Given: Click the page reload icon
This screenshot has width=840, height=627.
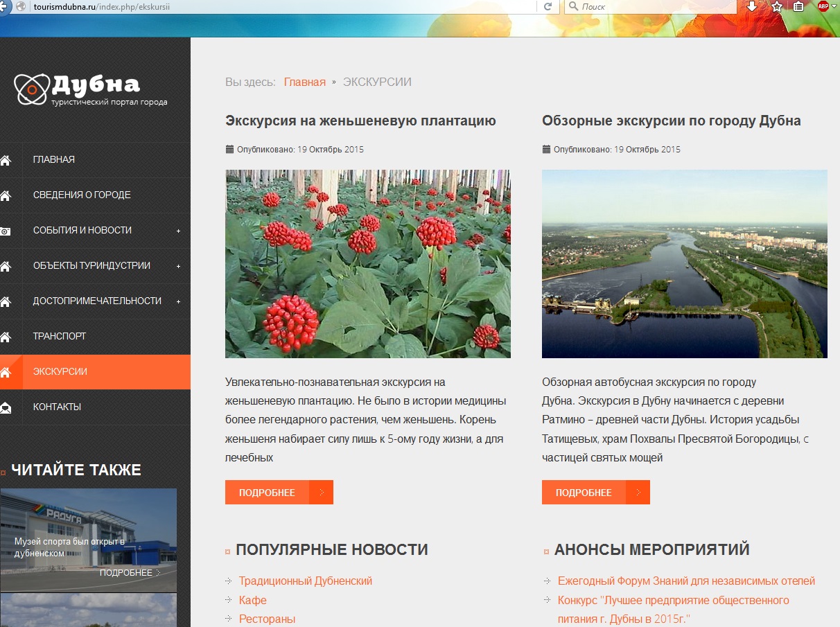Looking at the screenshot, I should click(548, 6).
